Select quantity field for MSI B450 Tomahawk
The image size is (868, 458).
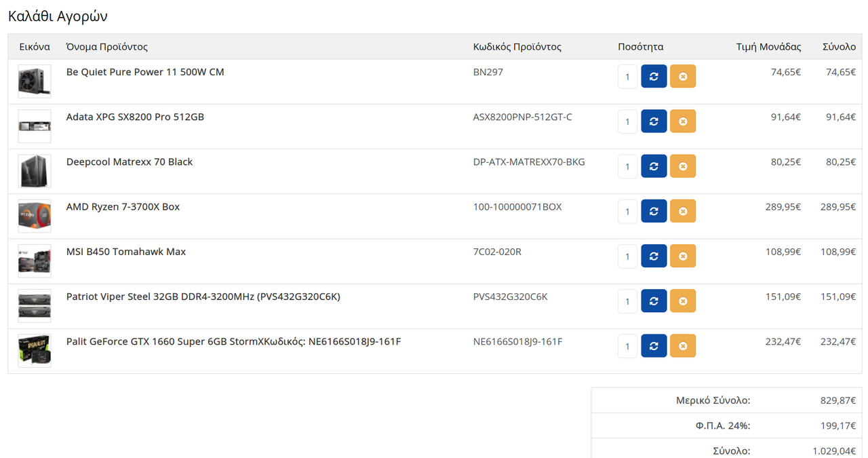tap(628, 256)
